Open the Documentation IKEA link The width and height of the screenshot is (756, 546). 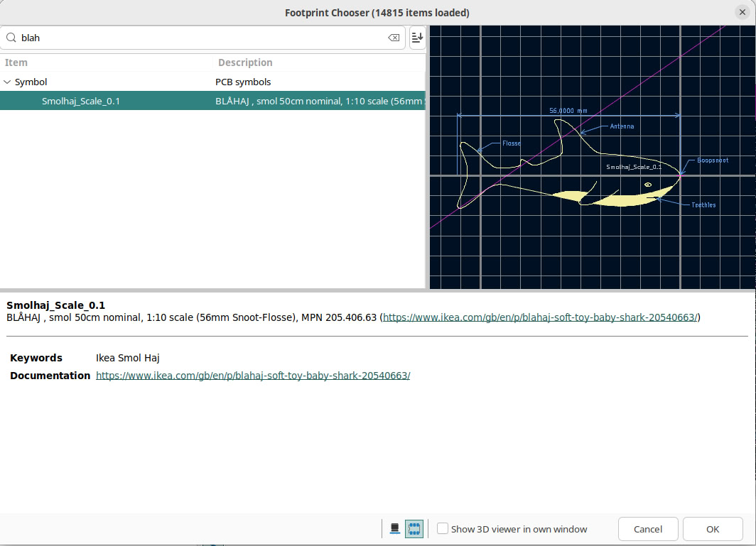[253, 376]
